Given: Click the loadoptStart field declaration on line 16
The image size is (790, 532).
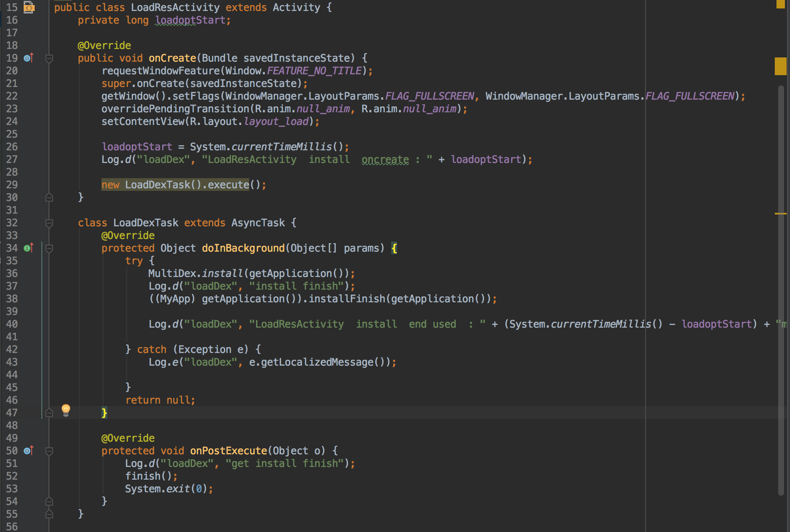Looking at the screenshot, I should 190,20.
